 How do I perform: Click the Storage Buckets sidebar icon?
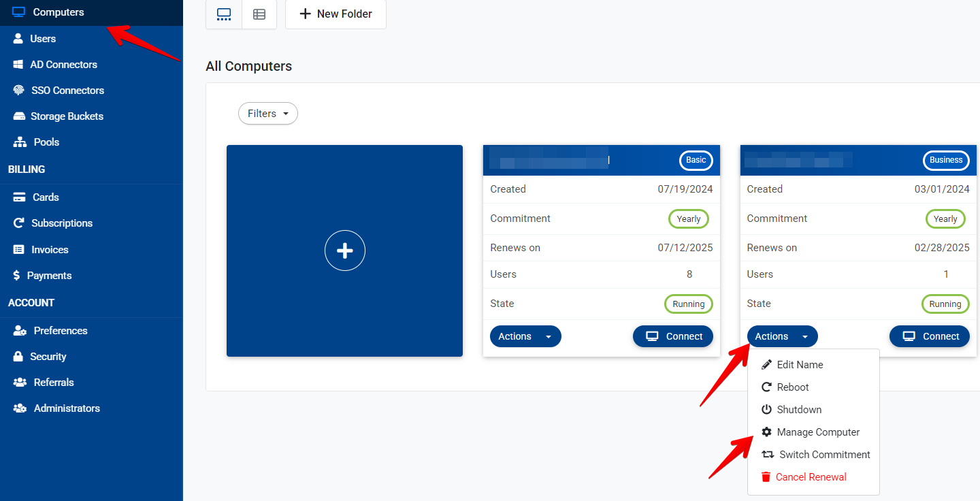(x=19, y=116)
